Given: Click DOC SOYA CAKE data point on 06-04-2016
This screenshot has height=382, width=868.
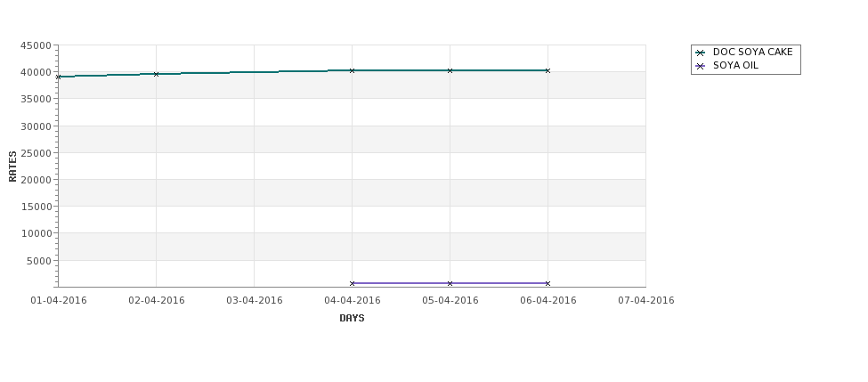Looking at the screenshot, I should click(548, 70).
